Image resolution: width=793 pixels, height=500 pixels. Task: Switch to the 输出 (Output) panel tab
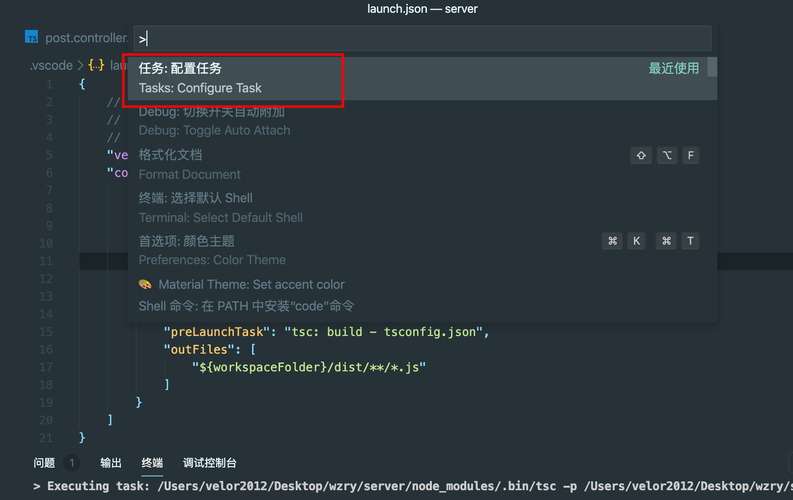point(111,463)
